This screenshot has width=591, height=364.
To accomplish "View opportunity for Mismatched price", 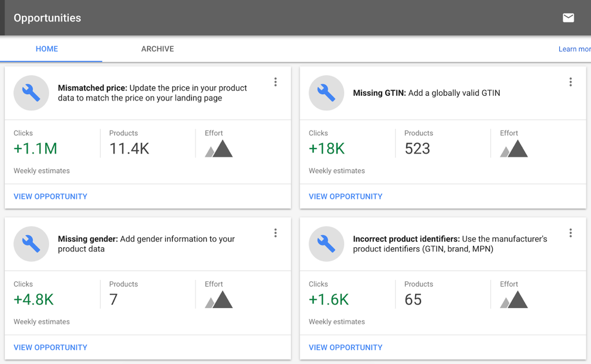I will pyautogui.click(x=50, y=196).
